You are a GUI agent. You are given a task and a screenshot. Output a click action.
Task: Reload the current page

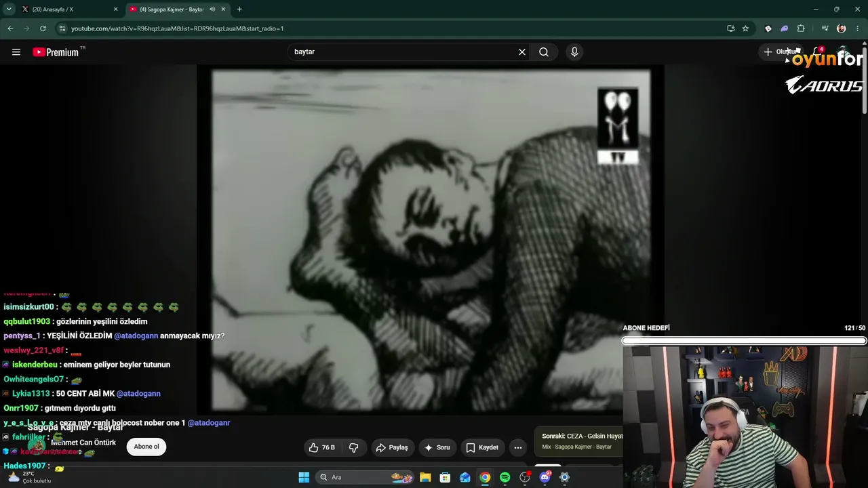[x=43, y=28]
